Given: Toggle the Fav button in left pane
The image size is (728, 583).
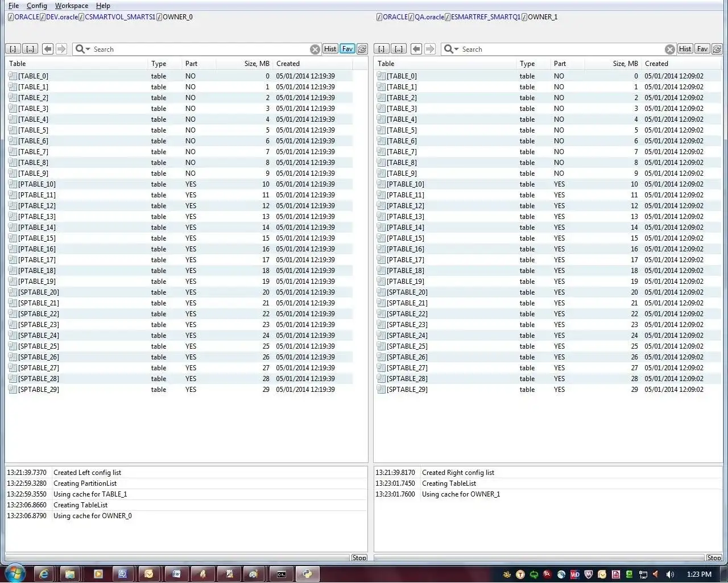Looking at the screenshot, I should [348, 49].
